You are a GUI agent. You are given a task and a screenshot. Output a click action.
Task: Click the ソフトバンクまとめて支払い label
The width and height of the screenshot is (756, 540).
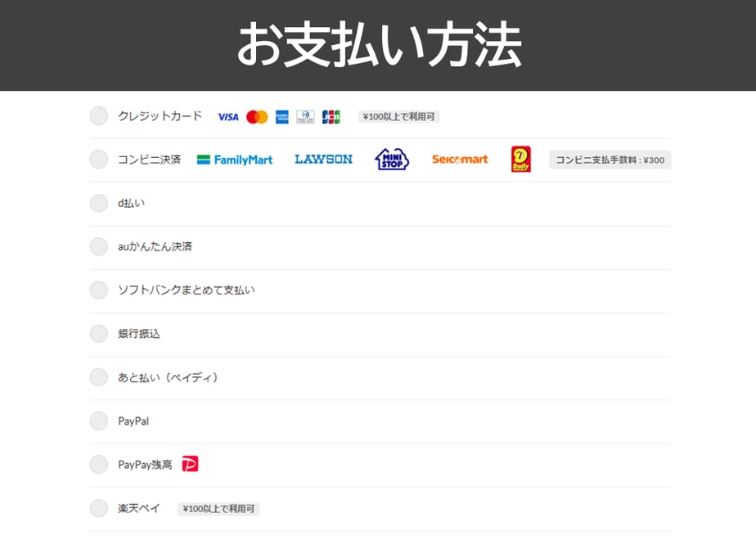click(186, 290)
